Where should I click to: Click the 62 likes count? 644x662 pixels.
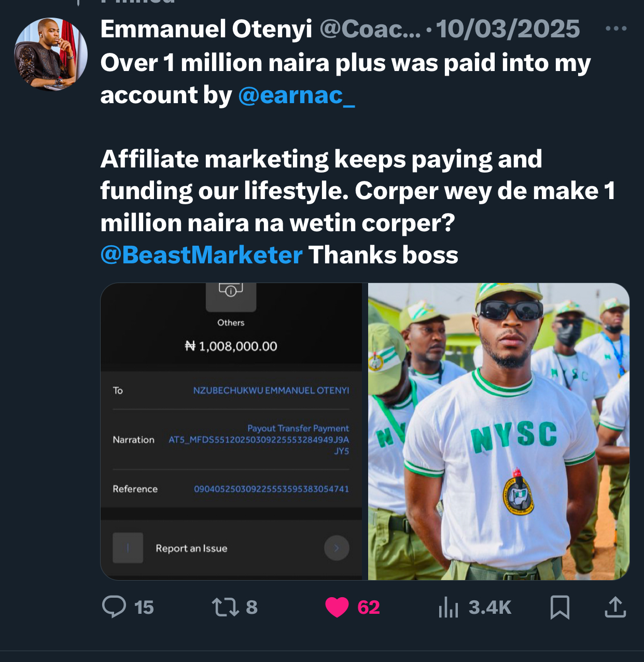(x=369, y=607)
